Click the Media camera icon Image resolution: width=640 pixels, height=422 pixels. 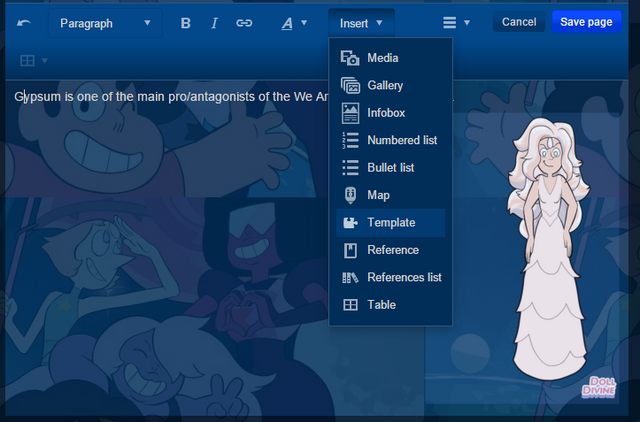350,58
